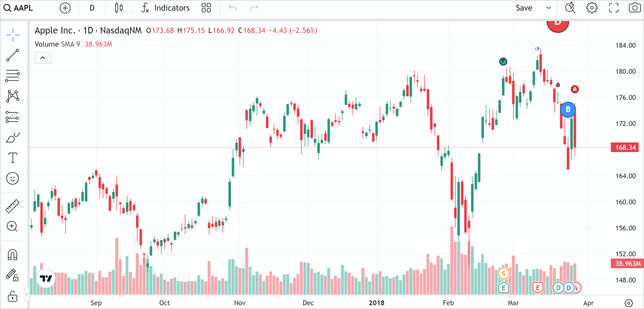Viewport: 644px width, 309px height.
Task: Change the D interval setting
Action: (92, 8)
